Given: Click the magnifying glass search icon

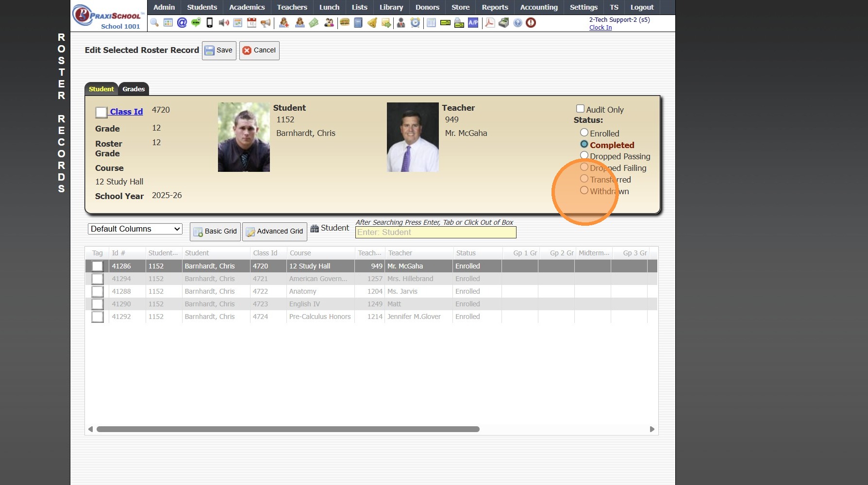Looking at the screenshot, I should [154, 23].
